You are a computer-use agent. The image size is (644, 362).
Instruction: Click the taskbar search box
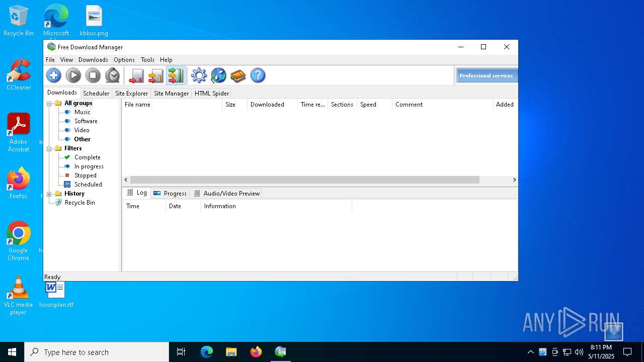[97, 352]
